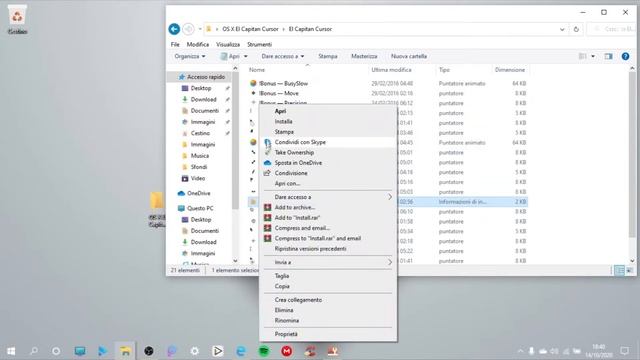Image resolution: width=640 pixels, height=360 pixels.
Task: Choose Compress and email...
Action: point(328,228)
